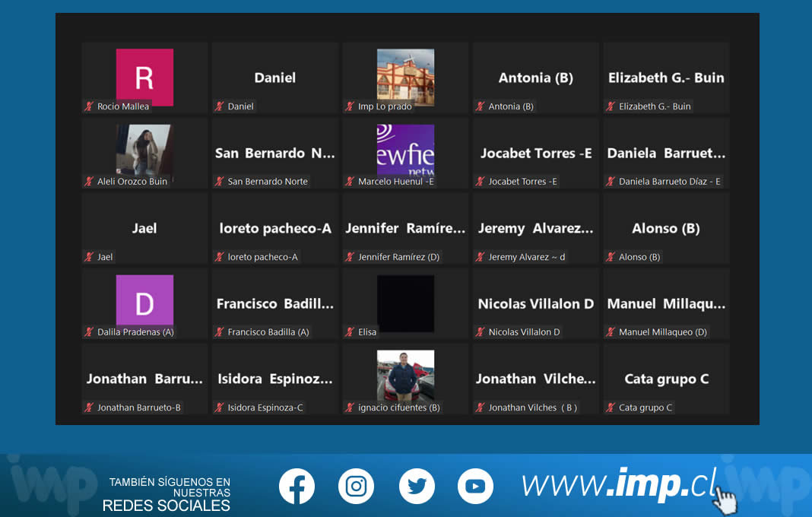Select the Nicolas Villalon D participant tile
Screen dimensions: 812x517
[x=535, y=303]
